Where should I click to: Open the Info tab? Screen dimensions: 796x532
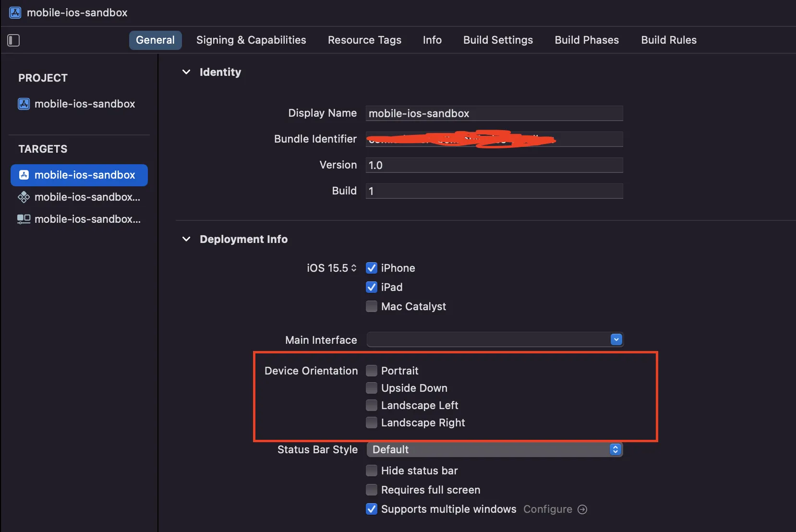pyautogui.click(x=432, y=40)
